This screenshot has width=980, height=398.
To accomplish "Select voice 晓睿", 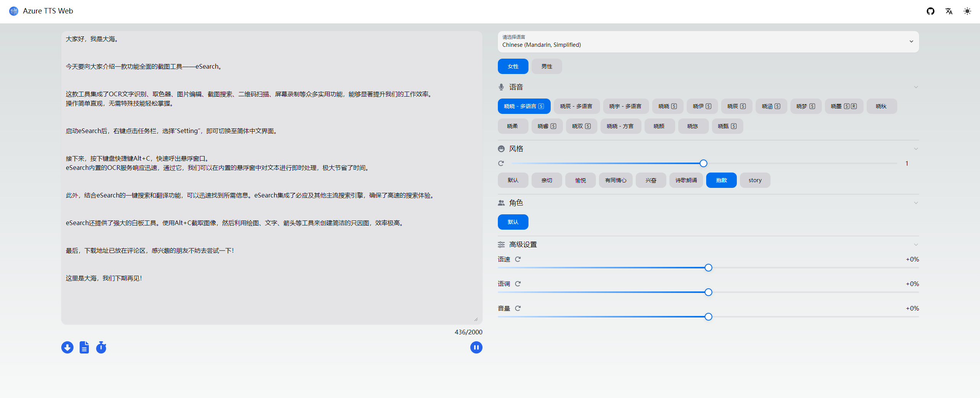I will (x=547, y=126).
